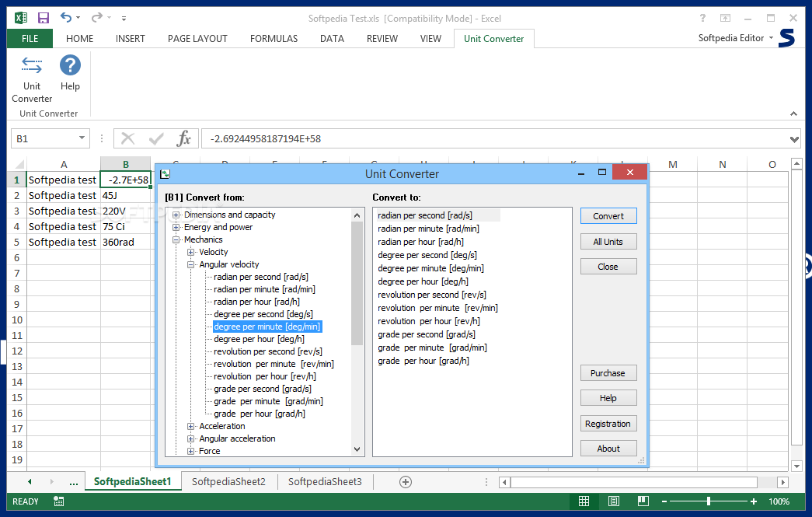Switch to SoftpediaSheet3 tab
The width and height of the screenshot is (812, 517).
point(325,482)
